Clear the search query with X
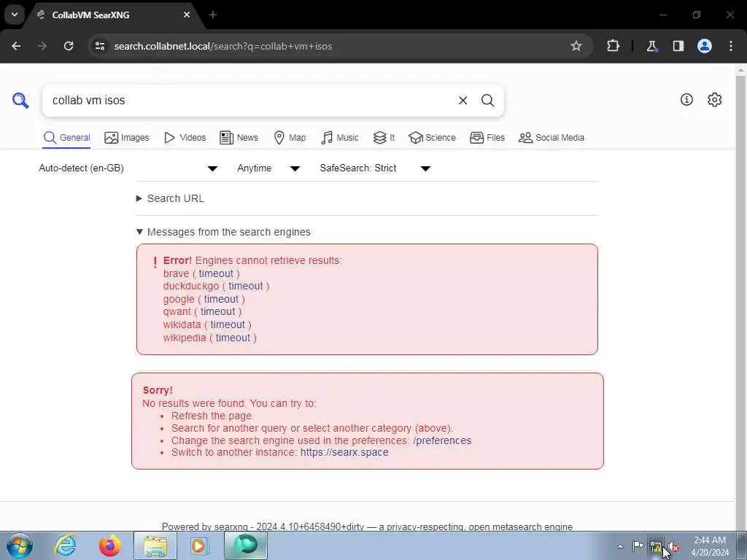This screenshot has height=560, width=747. point(462,101)
